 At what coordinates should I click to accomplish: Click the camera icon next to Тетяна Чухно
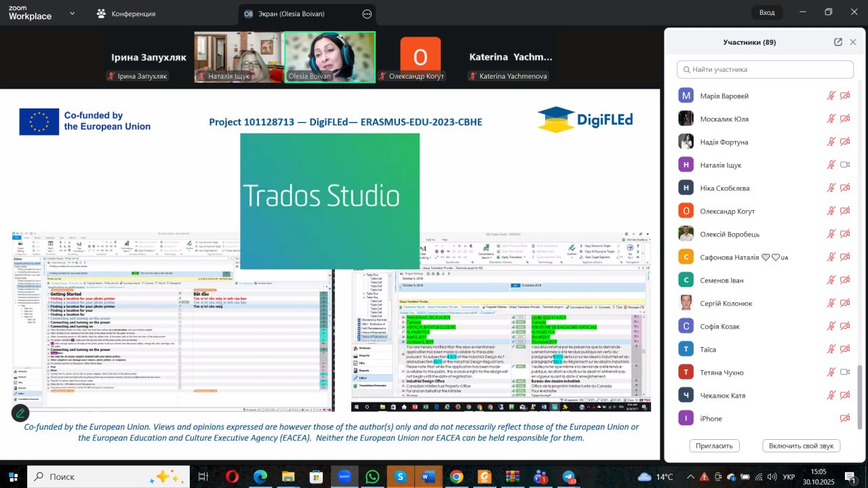click(x=845, y=372)
